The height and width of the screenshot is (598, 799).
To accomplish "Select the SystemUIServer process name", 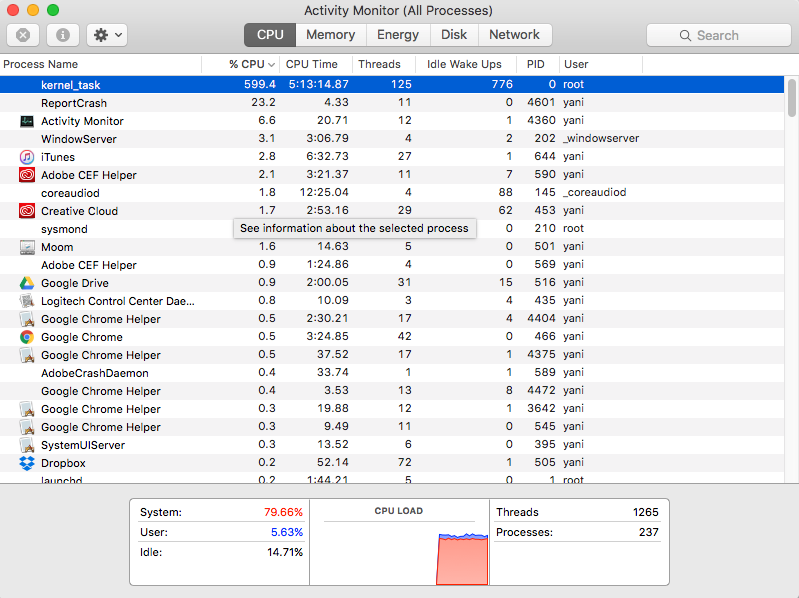I will coord(83,445).
